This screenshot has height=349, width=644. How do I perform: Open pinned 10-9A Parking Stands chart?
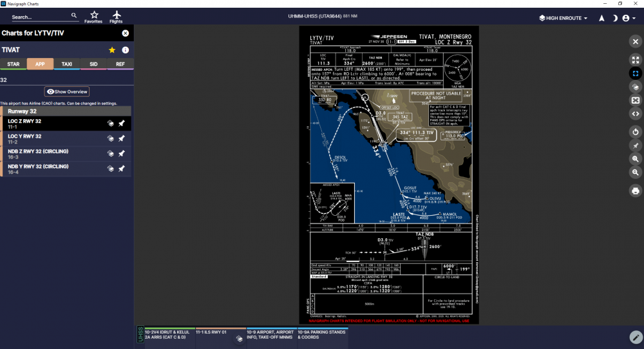[323, 337]
